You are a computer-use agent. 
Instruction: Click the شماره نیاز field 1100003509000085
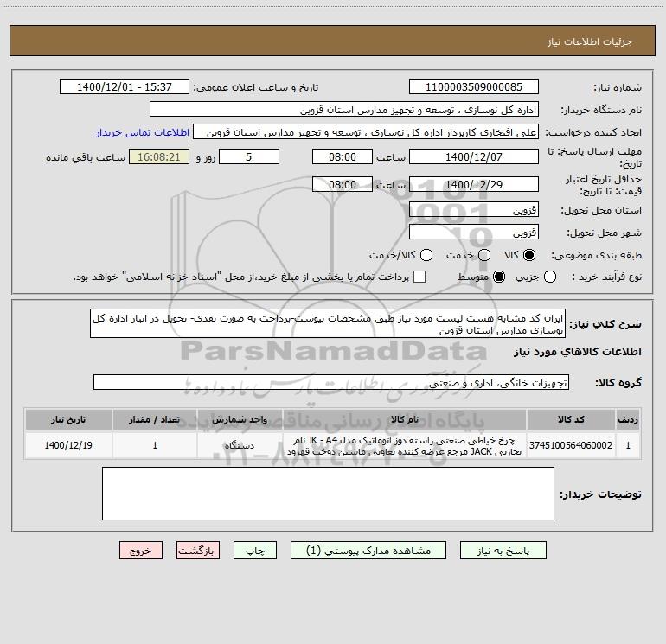click(x=474, y=86)
